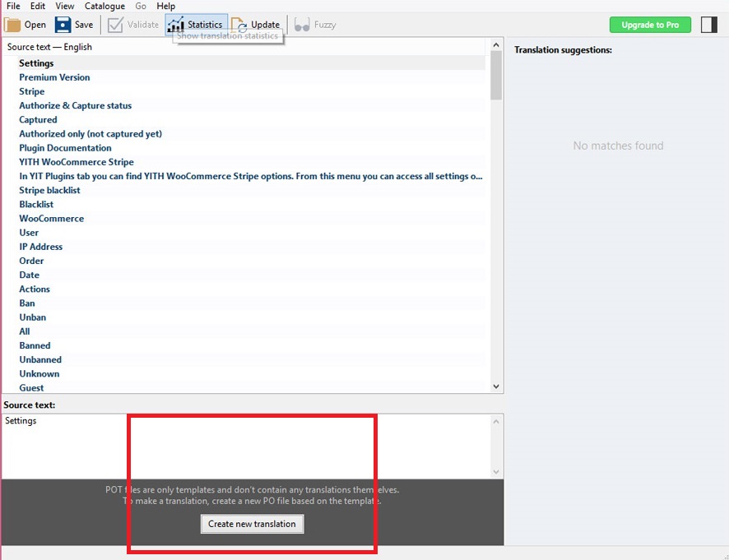The height and width of the screenshot is (560, 729).
Task: Open the Help menu
Action: click(165, 6)
